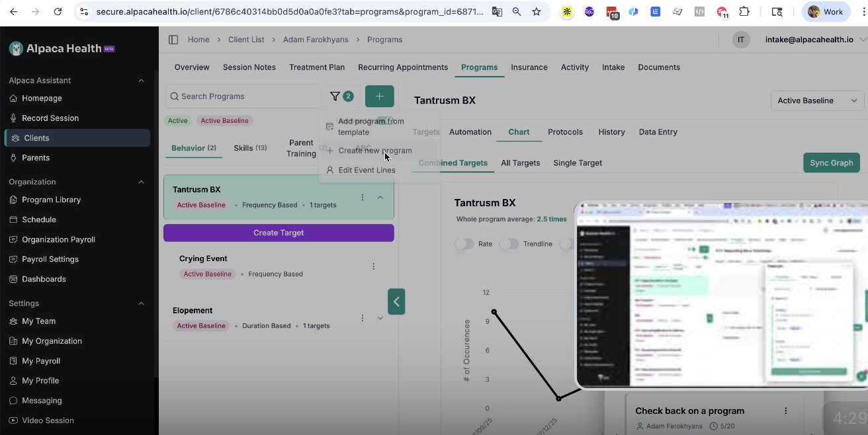The image size is (868, 435).
Task: Collapse the Organization sidebar section
Action: coord(141,182)
